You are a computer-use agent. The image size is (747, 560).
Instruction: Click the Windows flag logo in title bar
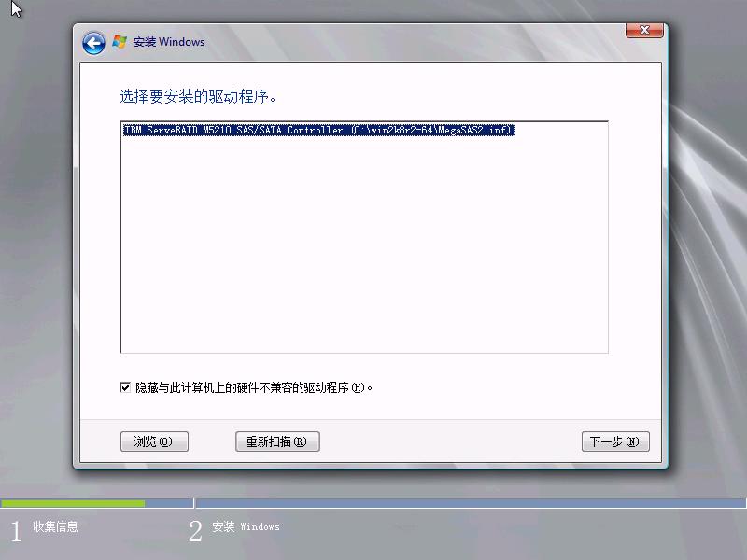tap(120, 42)
